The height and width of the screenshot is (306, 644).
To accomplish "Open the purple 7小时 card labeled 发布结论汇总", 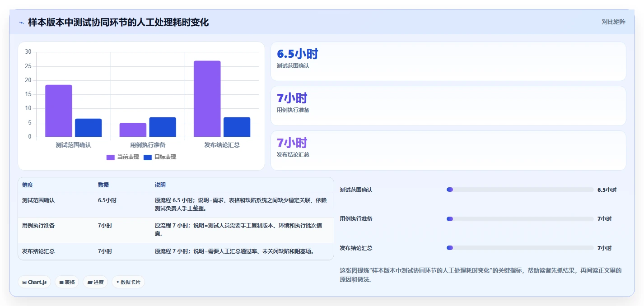I will point(448,150).
